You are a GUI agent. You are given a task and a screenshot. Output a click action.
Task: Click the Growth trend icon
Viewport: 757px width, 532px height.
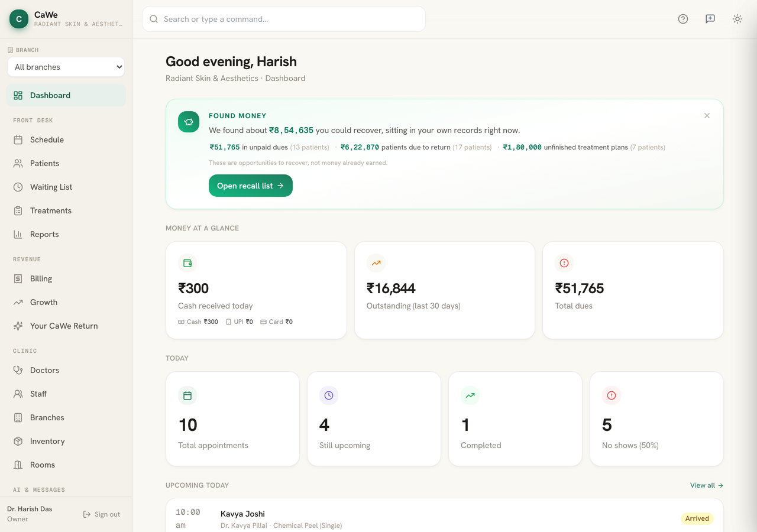[18, 302]
